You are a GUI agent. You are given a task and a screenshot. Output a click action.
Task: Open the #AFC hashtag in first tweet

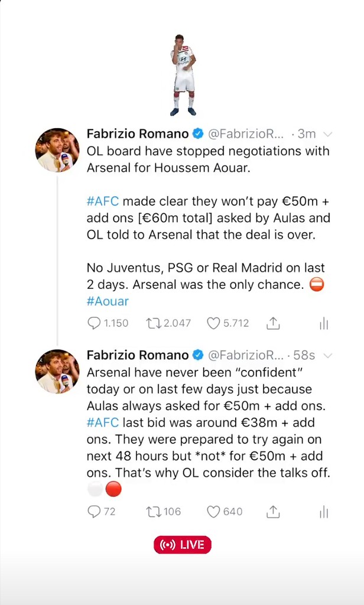click(x=103, y=201)
